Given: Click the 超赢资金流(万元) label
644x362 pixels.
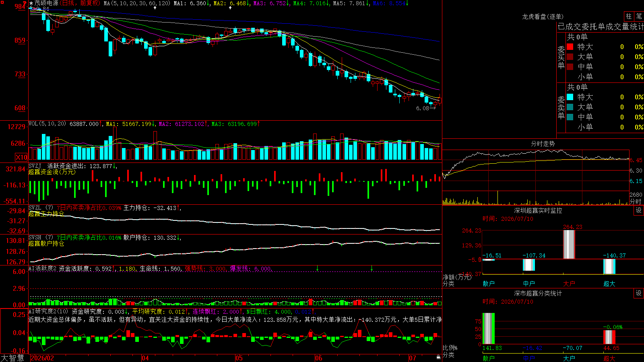Looking at the screenshot, I should click(x=52, y=172).
